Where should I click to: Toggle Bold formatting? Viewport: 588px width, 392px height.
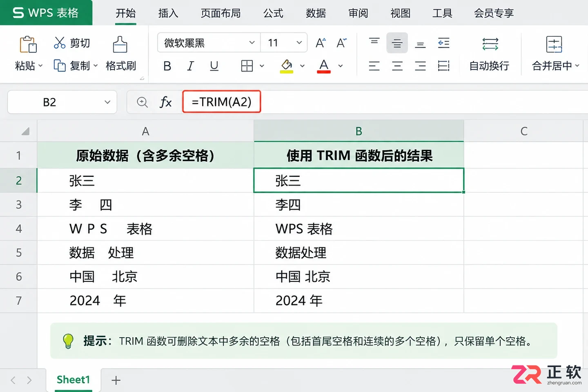(167, 66)
